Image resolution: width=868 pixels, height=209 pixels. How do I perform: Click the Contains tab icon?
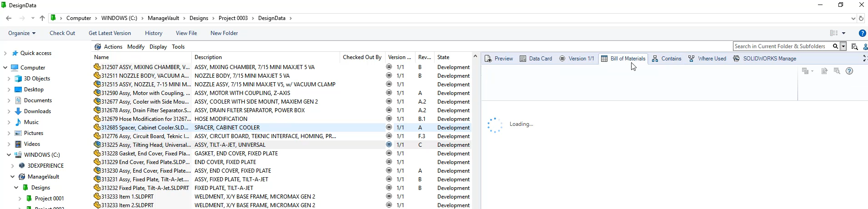pyautogui.click(x=655, y=59)
